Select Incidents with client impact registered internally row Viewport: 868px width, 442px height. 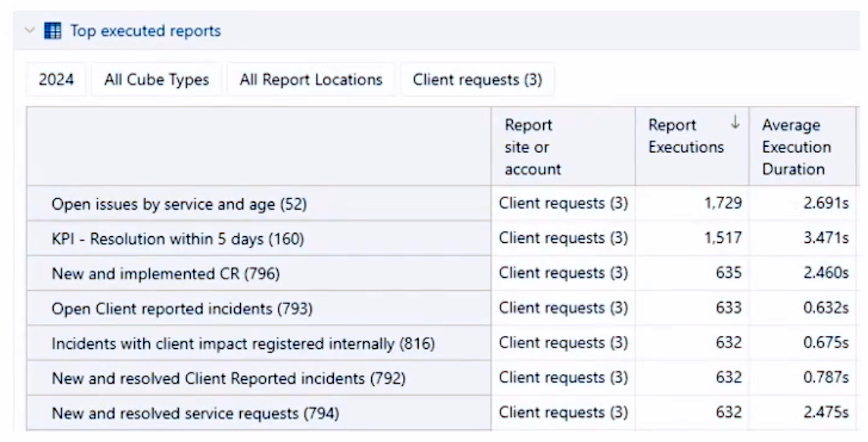click(x=242, y=344)
